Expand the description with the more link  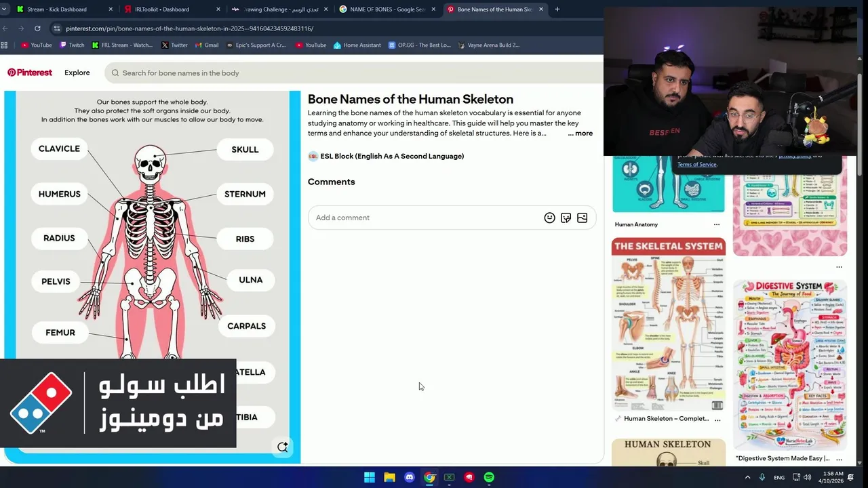pos(580,134)
